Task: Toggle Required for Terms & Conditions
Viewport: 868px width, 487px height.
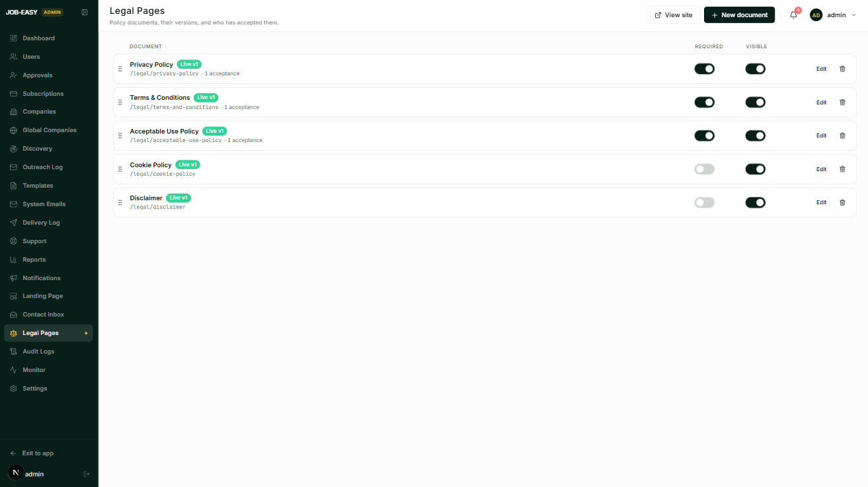Action: click(x=704, y=102)
